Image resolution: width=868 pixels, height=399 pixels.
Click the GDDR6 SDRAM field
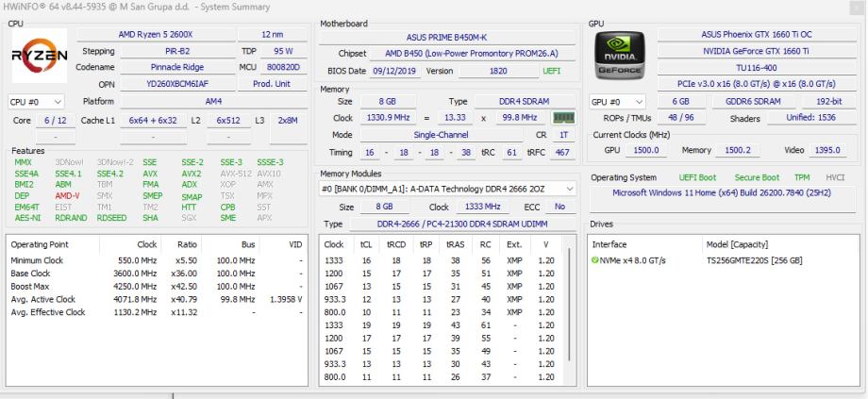pos(755,102)
